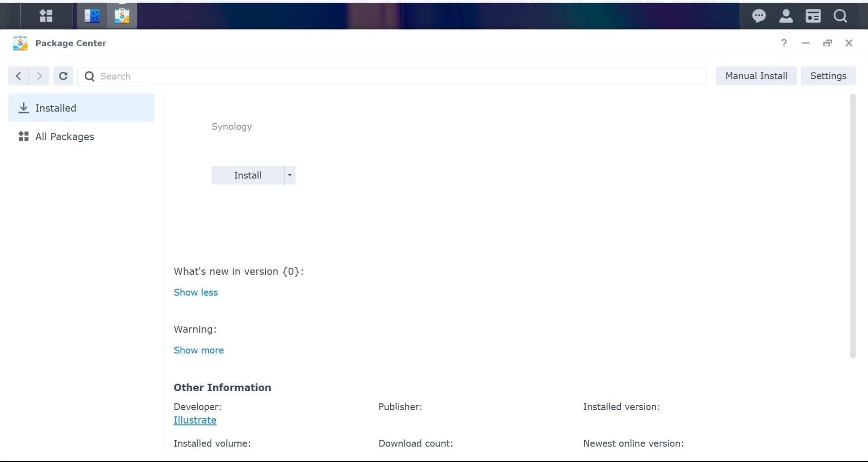Go back with the left arrow
The width and height of the screenshot is (868, 462).
tap(19, 76)
